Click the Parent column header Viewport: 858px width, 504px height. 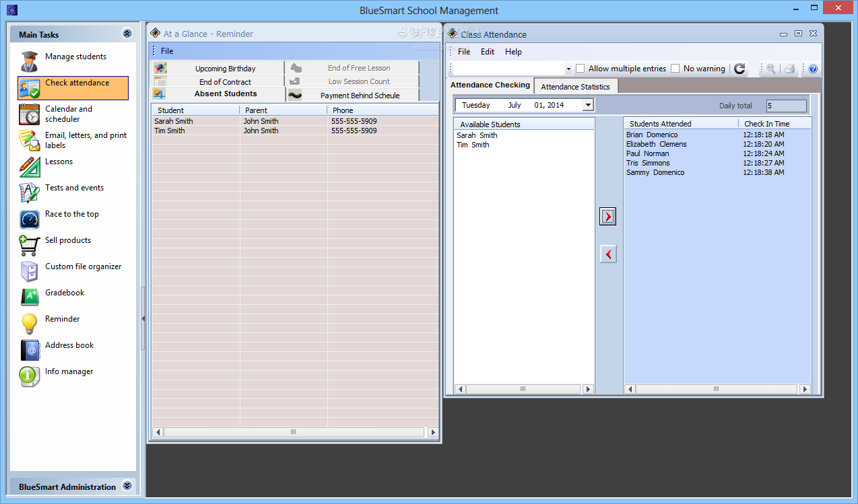[x=284, y=110]
